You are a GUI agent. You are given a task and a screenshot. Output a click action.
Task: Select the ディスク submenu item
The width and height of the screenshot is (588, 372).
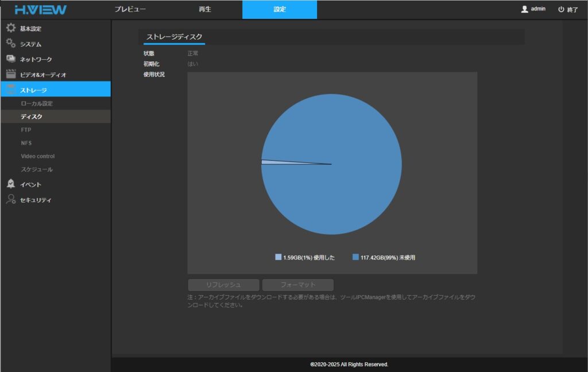coord(56,117)
